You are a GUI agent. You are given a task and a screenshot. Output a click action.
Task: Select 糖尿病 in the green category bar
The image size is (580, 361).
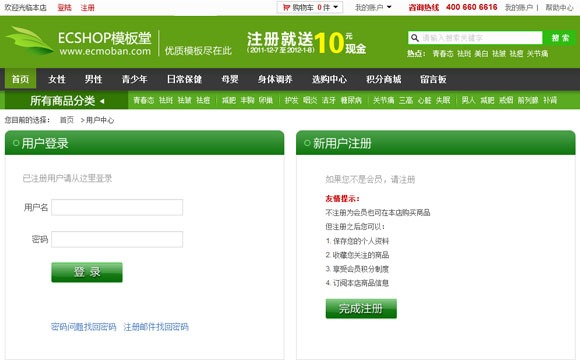[x=351, y=100]
